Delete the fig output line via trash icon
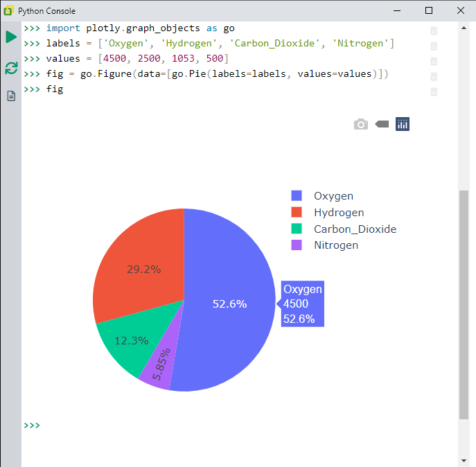This screenshot has width=476, height=467. pos(434,91)
